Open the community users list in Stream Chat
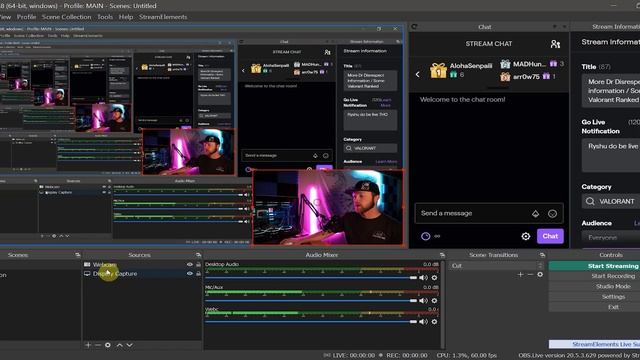 point(555,44)
